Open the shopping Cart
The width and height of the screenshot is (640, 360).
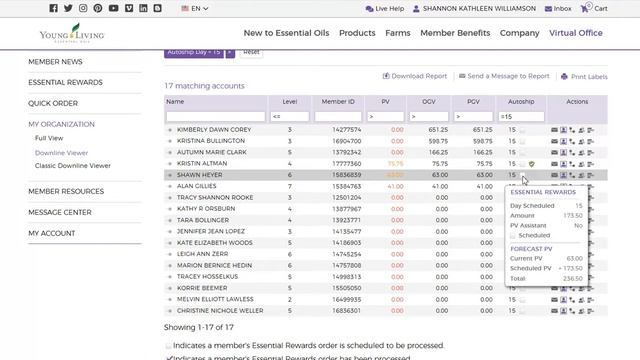[x=594, y=8]
